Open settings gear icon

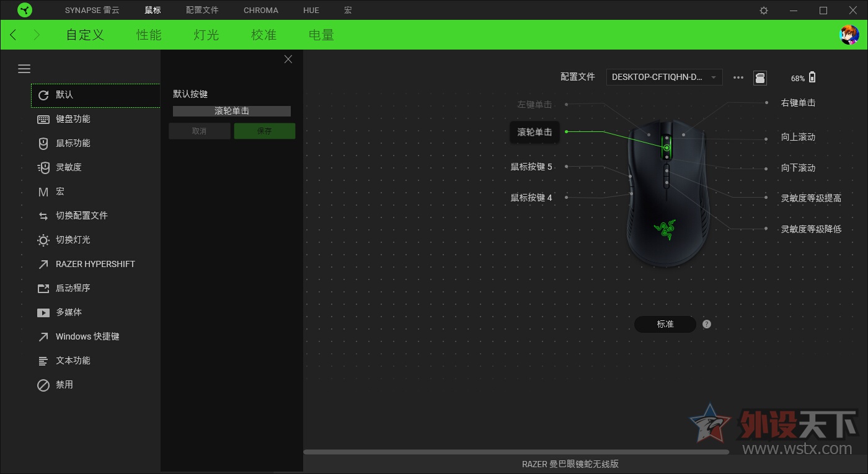(764, 11)
